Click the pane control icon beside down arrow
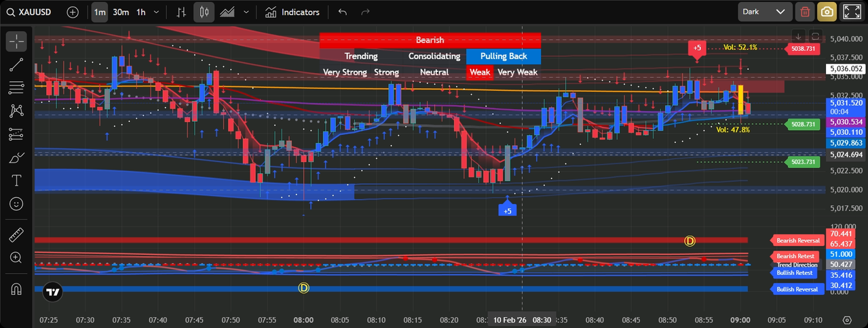This screenshot has width=868, height=328. [815, 36]
